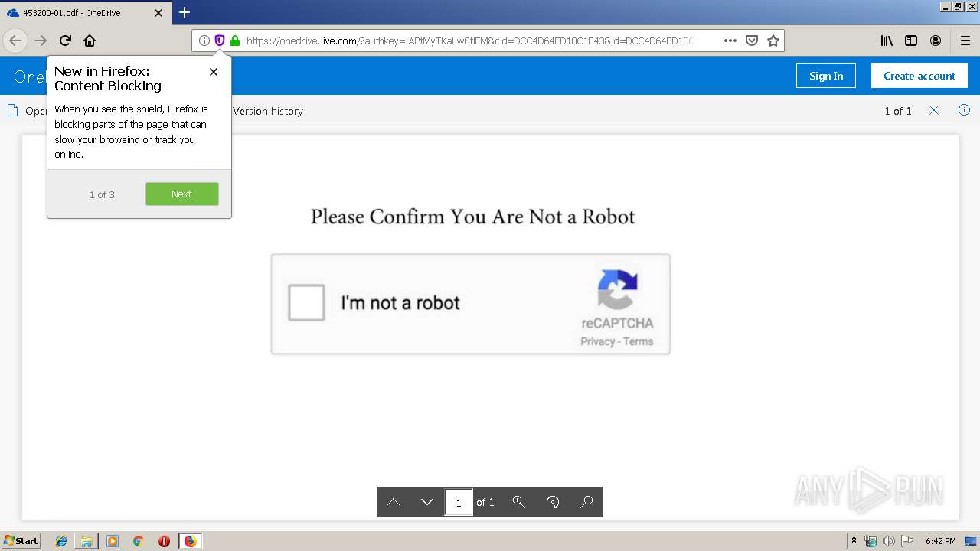Image resolution: width=980 pixels, height=551 pixels.
Task: Open the Firefox hamburger menu
Action: coord(965,41)
